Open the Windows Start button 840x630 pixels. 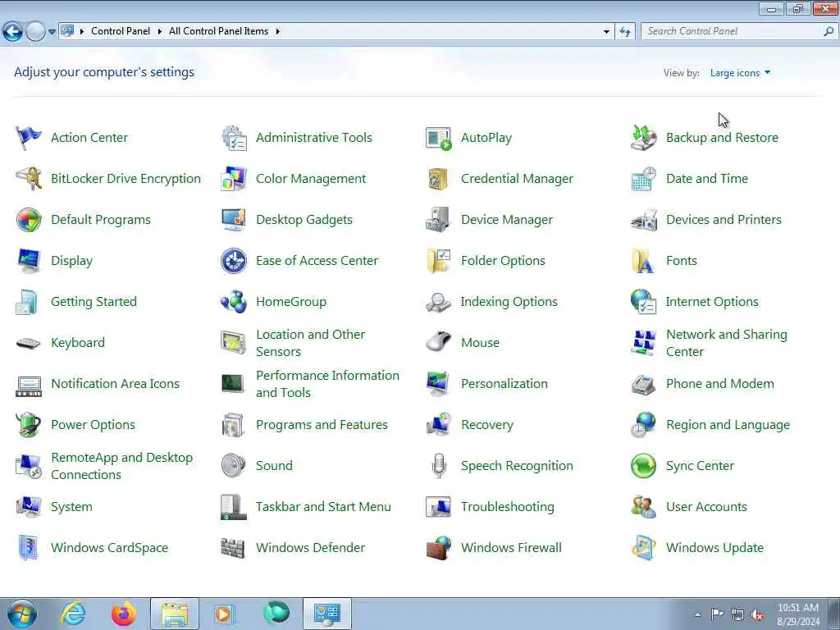22,614
